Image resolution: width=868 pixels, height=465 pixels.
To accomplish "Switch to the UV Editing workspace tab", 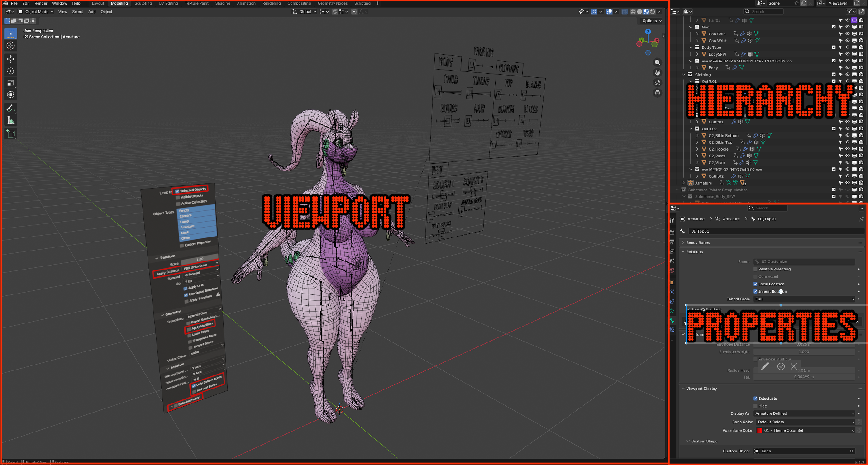I will click(168, 3).
